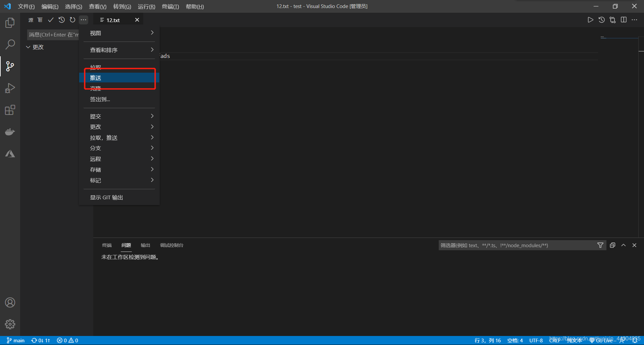Refresh the source control panel

72,20
